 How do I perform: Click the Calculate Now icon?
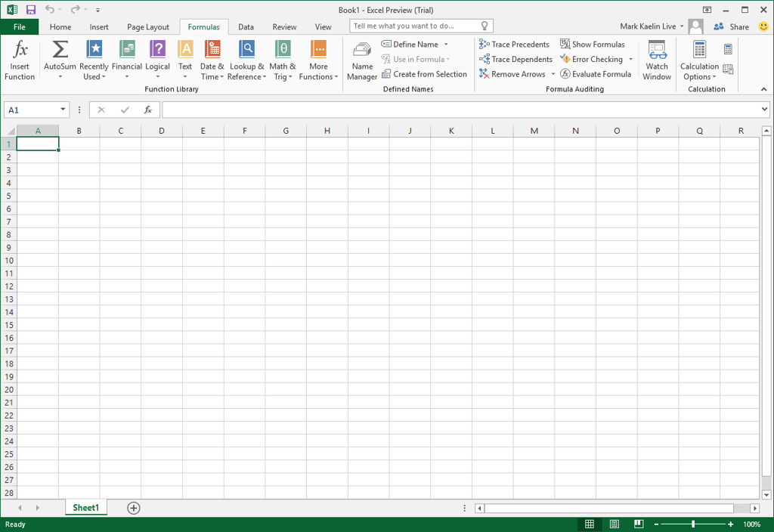click(x=728, y=49)
